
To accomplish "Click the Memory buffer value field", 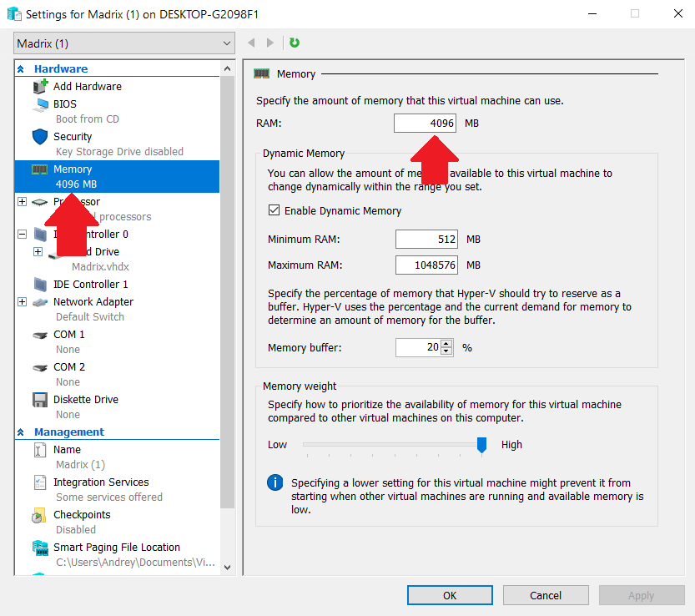I will coord(418,347).
